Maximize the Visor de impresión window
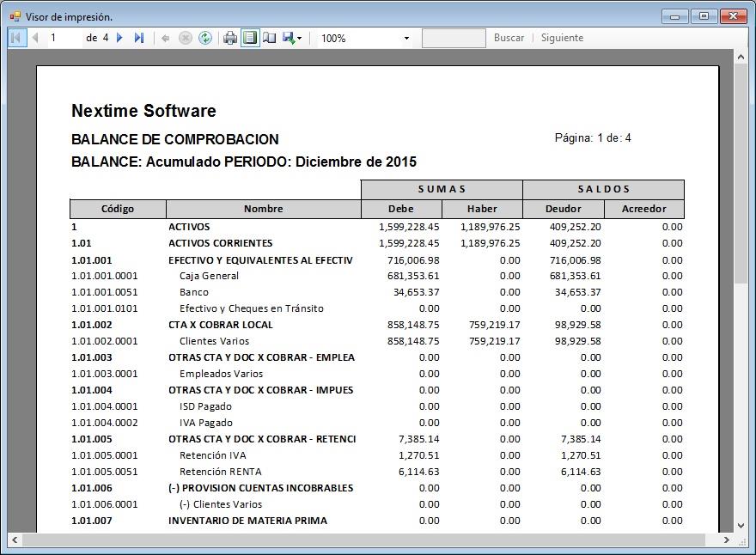Screen dimensions: 756x555 coord(704,16)
